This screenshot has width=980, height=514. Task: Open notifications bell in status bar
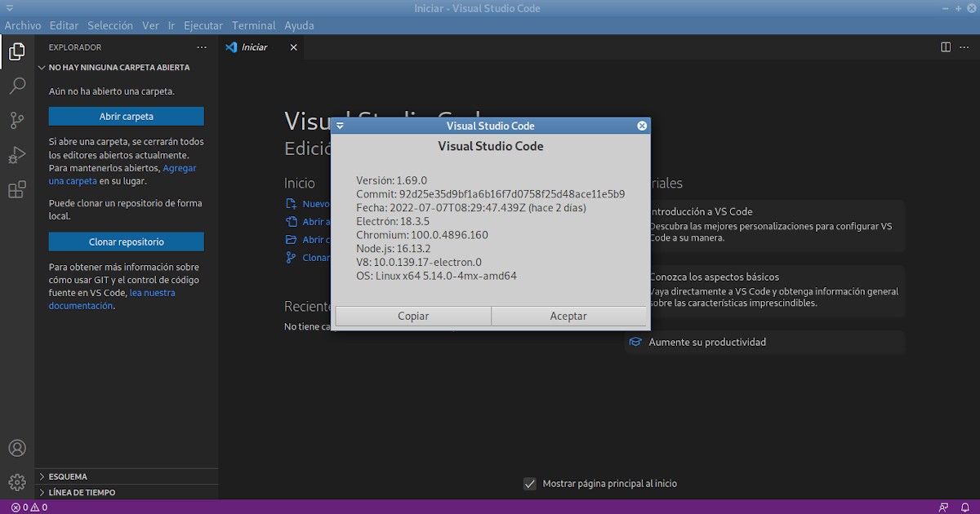click(x=964, y=507)
